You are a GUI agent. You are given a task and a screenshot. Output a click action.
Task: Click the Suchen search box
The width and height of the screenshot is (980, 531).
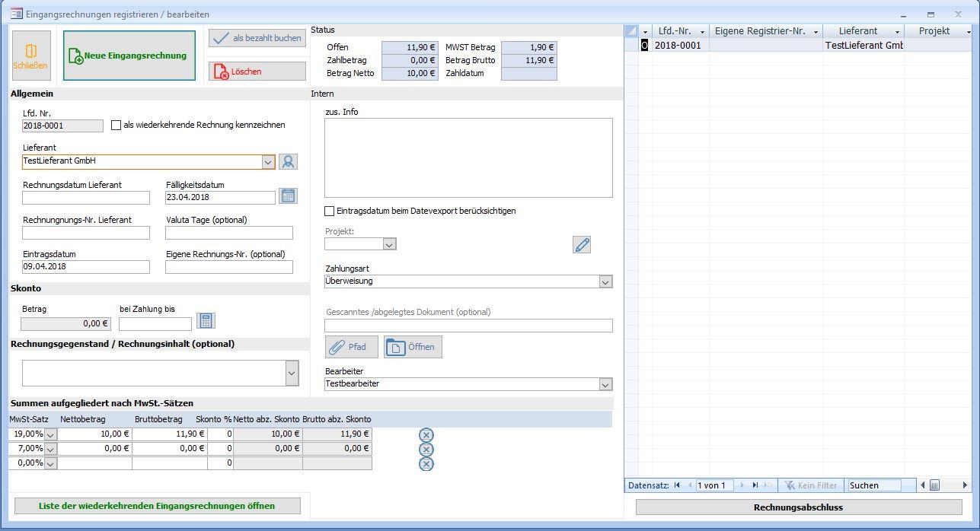click(874, 485)
